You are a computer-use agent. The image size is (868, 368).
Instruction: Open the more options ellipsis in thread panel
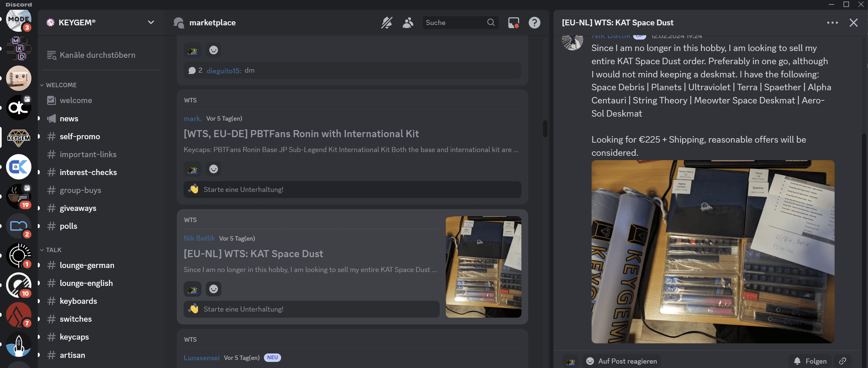[833, 23]
